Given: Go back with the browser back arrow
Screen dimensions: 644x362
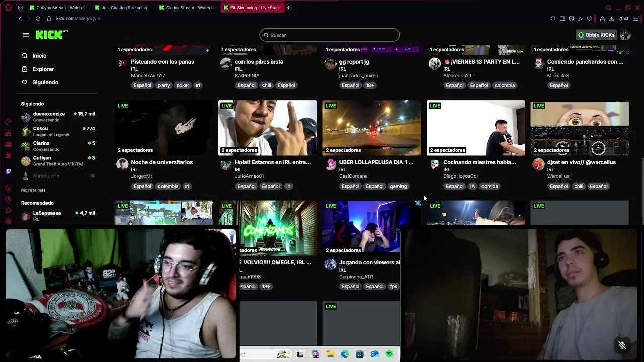Looking at the screenshot, I should [20, 19].
